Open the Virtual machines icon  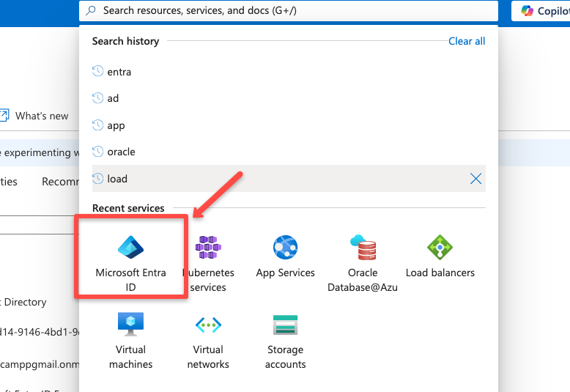point(130,324)
